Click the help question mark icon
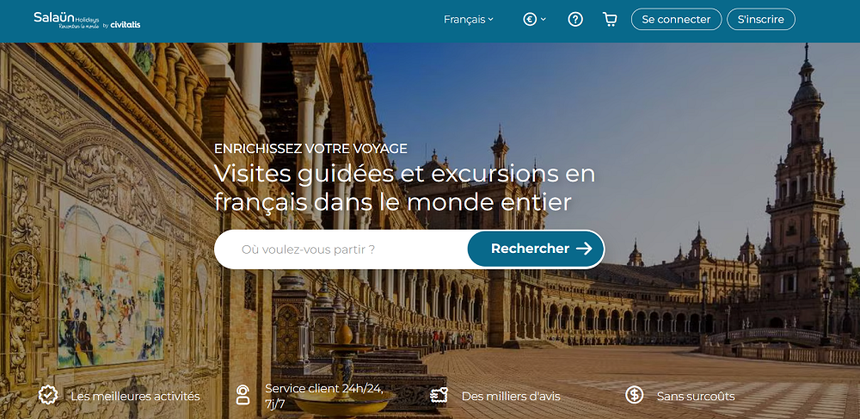 575,20
